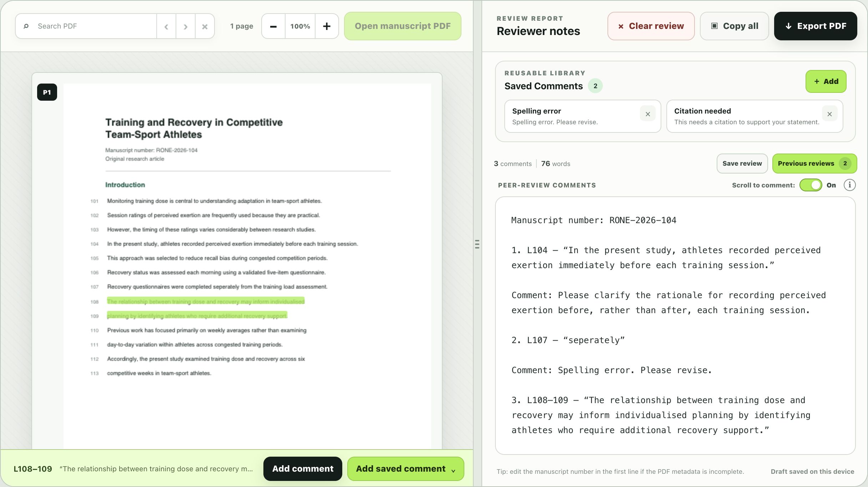Click 'Manuscript number: RONE-2026-104' in PDF
The width and height of the screenshot is (868, 487).
[x=151, y=150]
